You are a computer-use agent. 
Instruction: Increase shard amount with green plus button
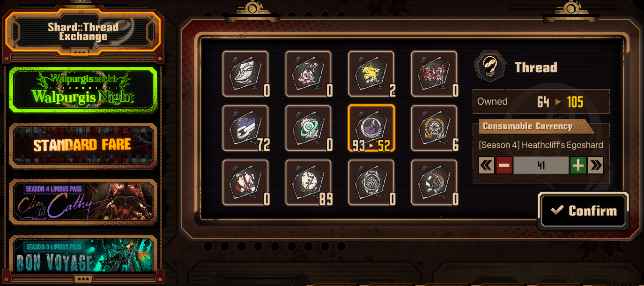pyautogui.click(x=578, y=165)
